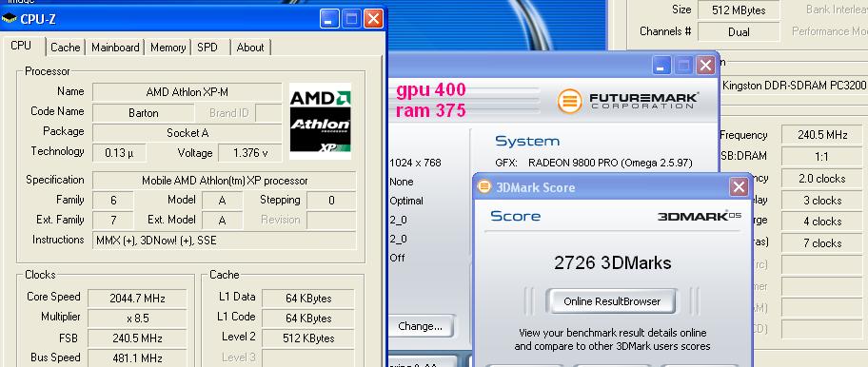Click the memory Frequency 240.5 MHz field

pos(823,134)
